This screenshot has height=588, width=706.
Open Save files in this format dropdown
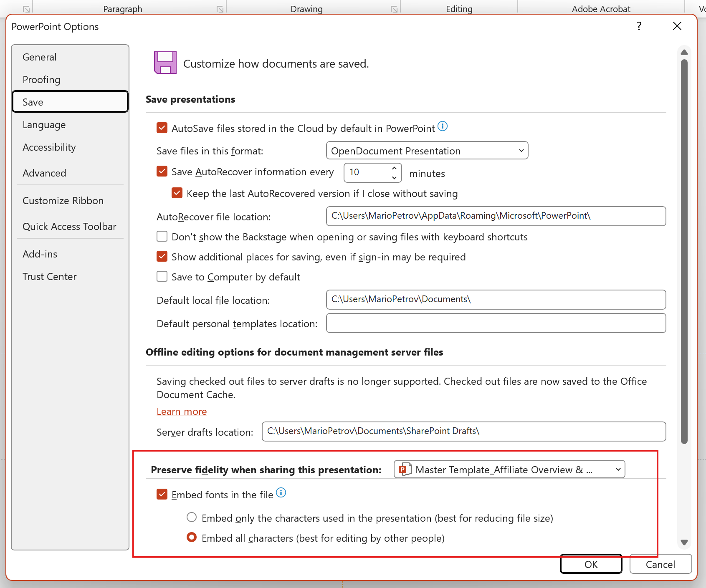pyautogui.click(x=427, y=151)
